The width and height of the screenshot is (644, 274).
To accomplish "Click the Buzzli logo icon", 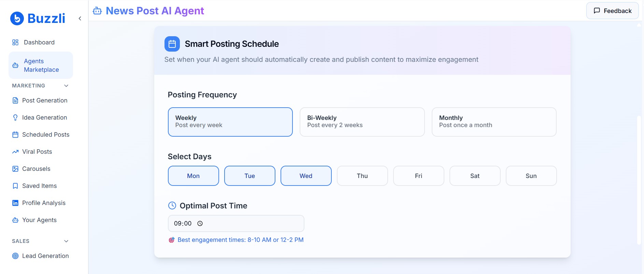I will coord(16,18).
